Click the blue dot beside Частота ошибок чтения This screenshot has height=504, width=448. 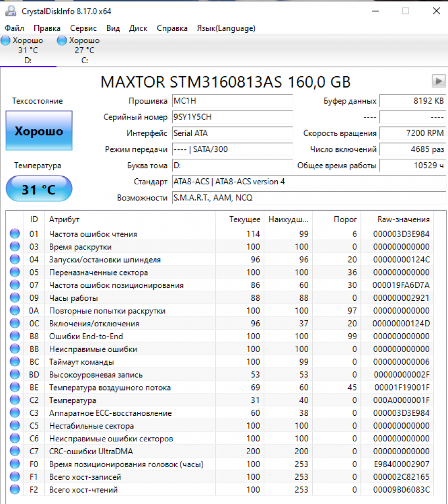click(14, 233)
